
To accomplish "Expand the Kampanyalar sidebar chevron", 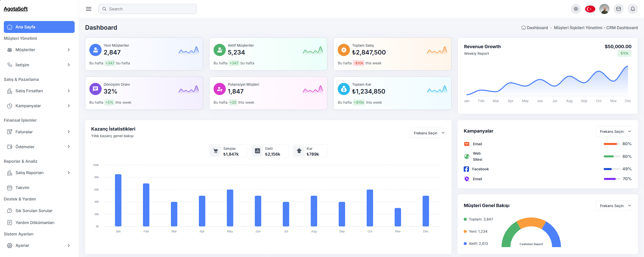I will click(69, 106).
